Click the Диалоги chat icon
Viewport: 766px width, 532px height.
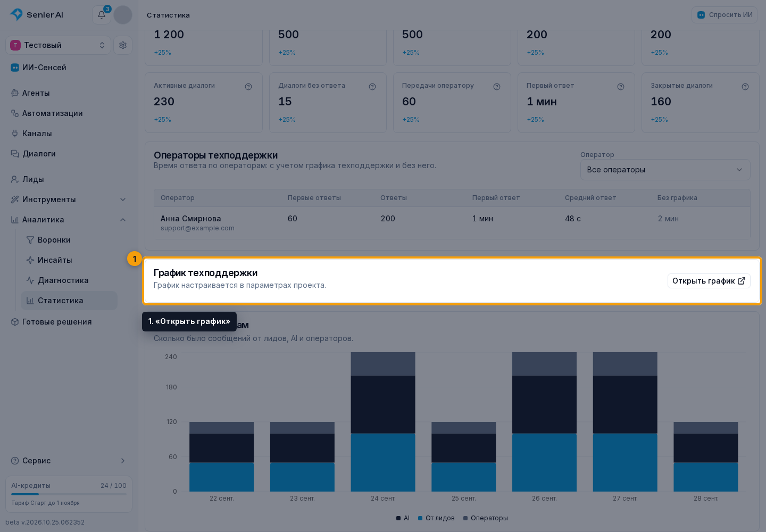15,154
